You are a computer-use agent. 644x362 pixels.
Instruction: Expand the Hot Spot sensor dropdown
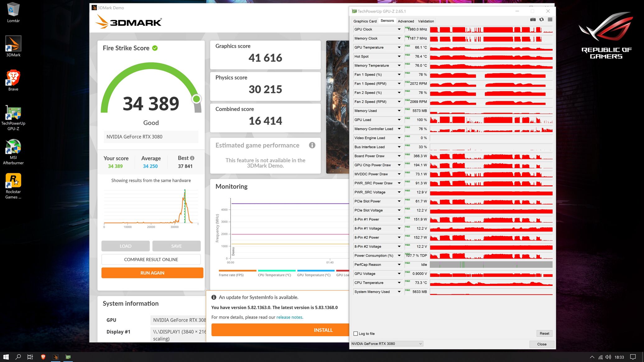399,56
